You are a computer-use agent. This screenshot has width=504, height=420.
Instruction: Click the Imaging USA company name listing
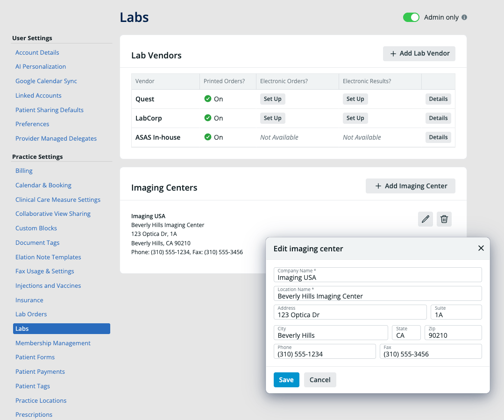point(148,216)
